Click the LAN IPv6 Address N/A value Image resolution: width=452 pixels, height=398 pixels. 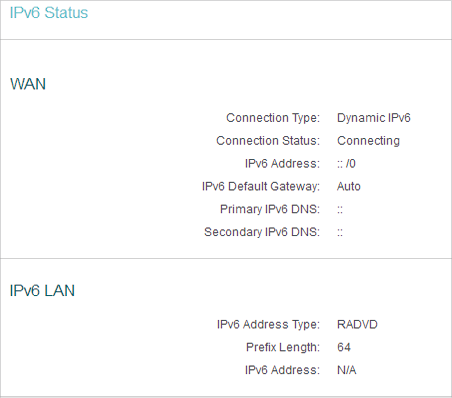[347, 370]
